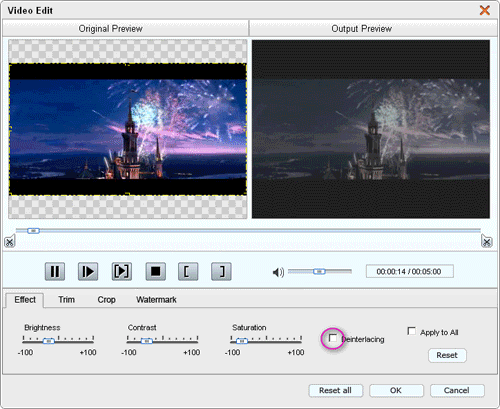This screenshot has height=409, width=500.
Task: Click the Saturation label
Action: [x=249, y=328]
